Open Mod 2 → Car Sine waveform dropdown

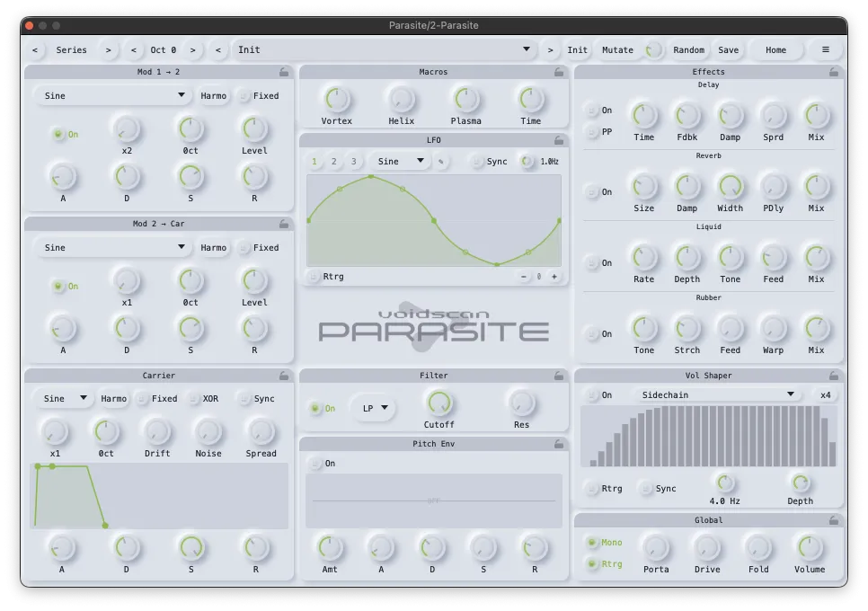pyautogui.click(x=113, y=247)
